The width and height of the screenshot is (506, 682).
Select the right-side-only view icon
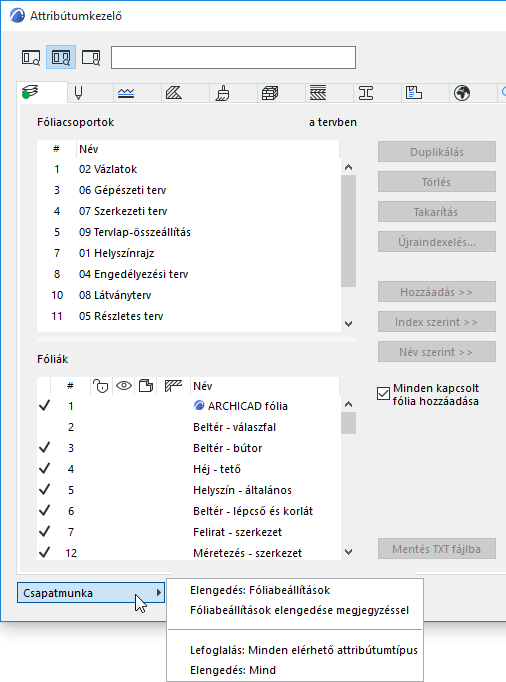(x=91, y=57)
